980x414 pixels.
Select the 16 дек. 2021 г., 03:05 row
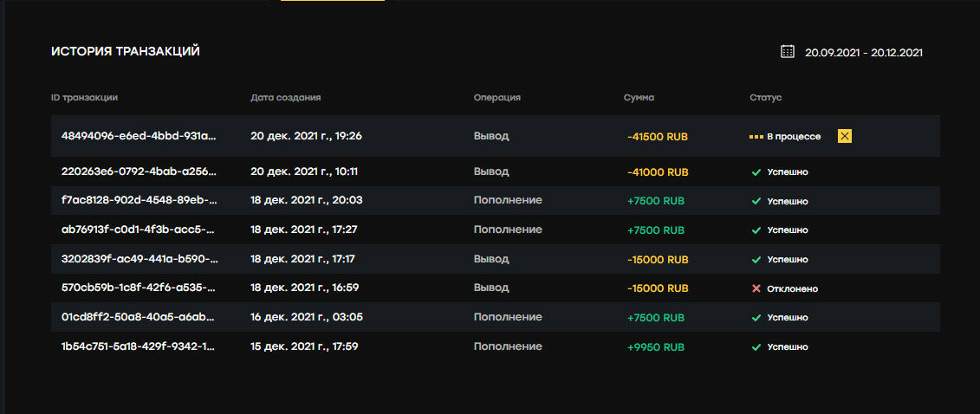point(306,317)
